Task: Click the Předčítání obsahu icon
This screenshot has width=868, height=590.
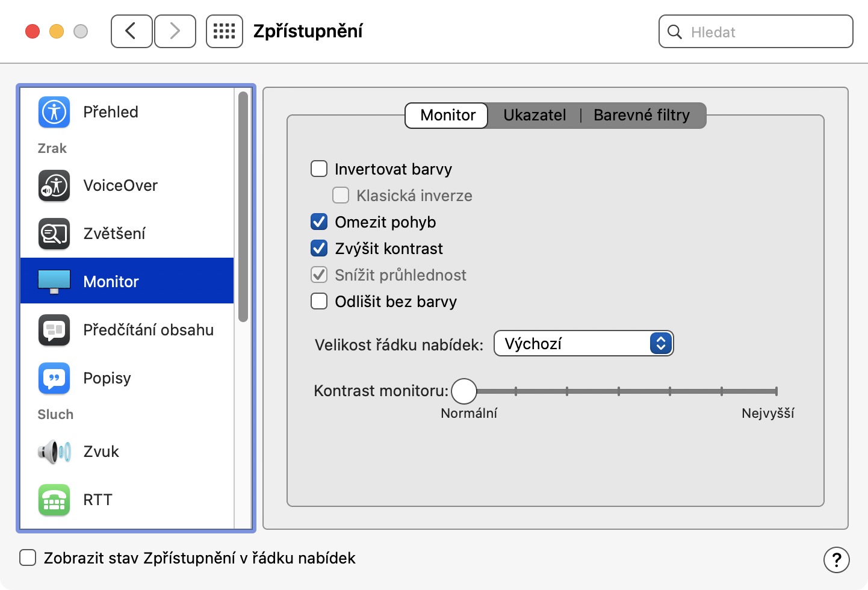Action: coord(54,330)
